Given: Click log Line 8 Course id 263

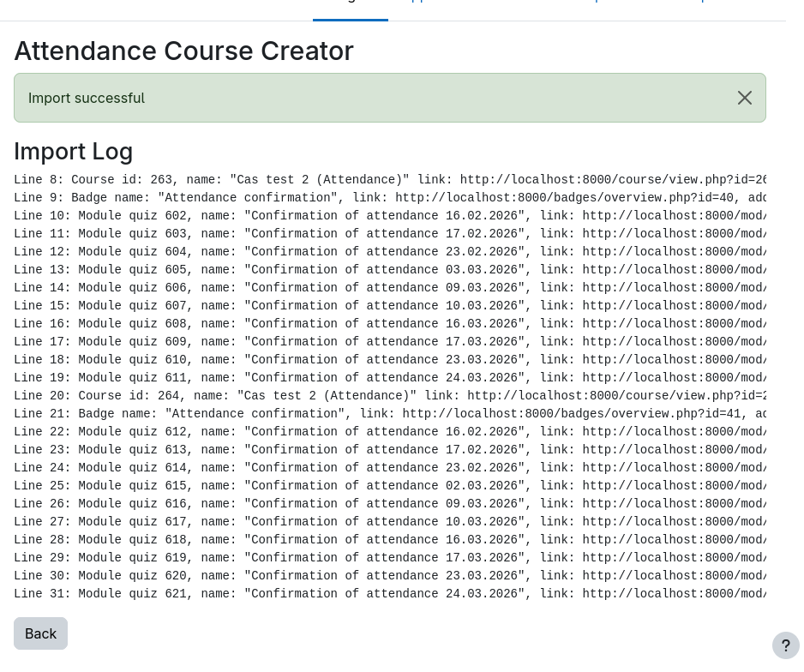Looking at the screenshot, I should coord(390,179).
